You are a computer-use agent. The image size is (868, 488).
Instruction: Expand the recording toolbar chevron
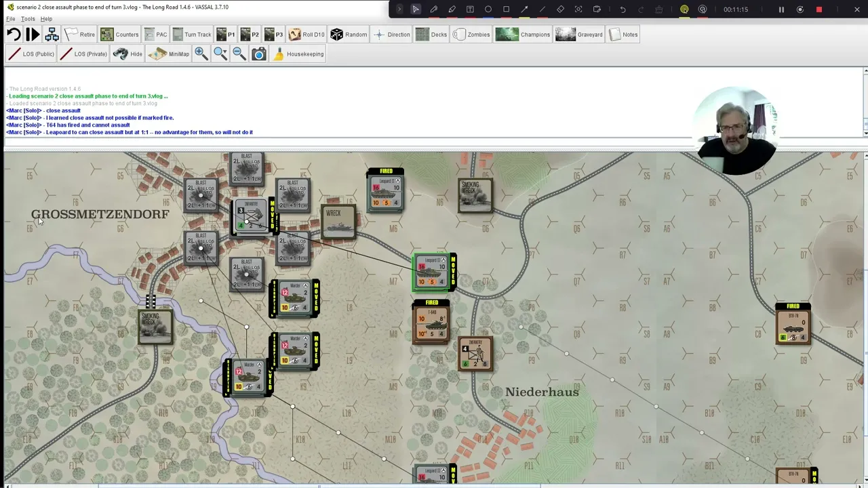399,9
